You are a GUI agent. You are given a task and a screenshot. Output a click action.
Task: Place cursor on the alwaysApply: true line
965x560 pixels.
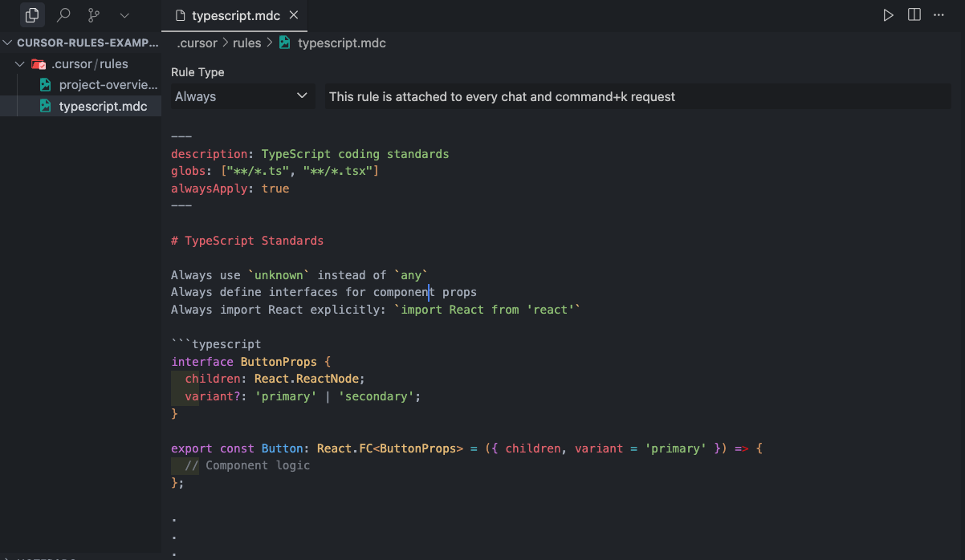pos(230,189)
